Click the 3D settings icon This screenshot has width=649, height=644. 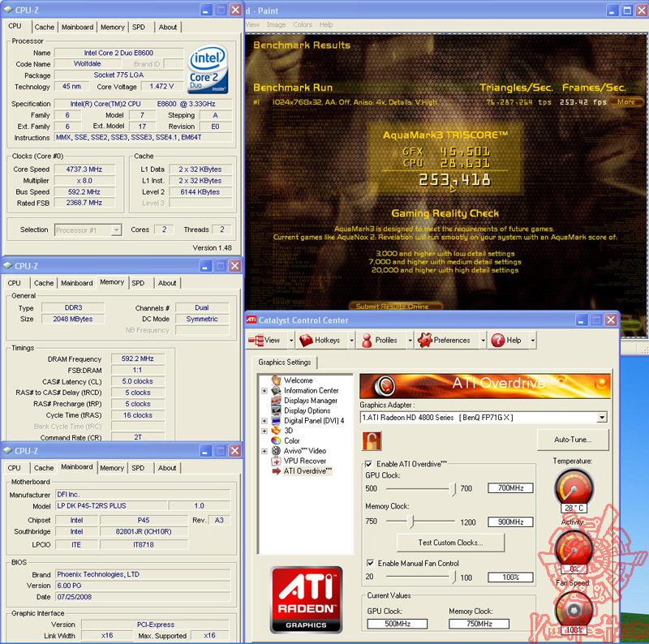(276, 431)
